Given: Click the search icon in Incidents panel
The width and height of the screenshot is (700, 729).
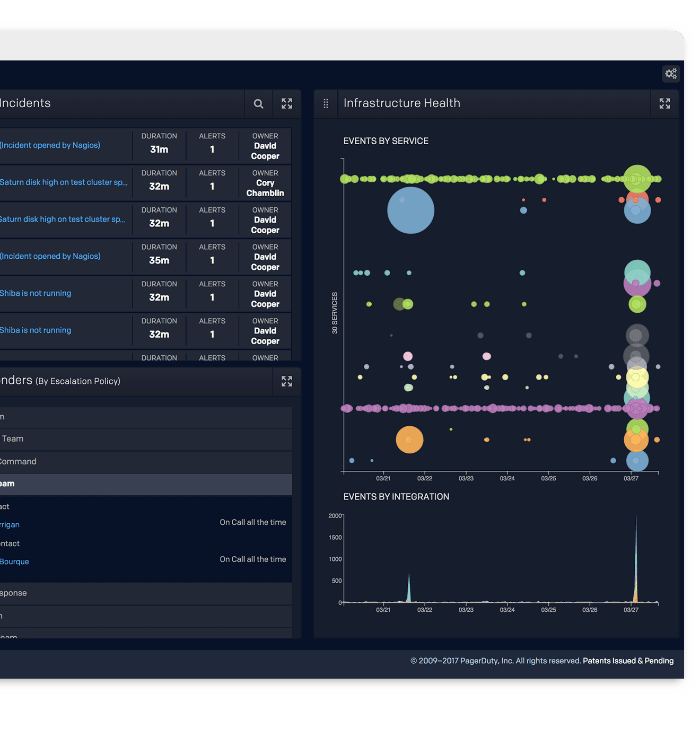Looking at the screenshot, I should click(x=258, y=103).
